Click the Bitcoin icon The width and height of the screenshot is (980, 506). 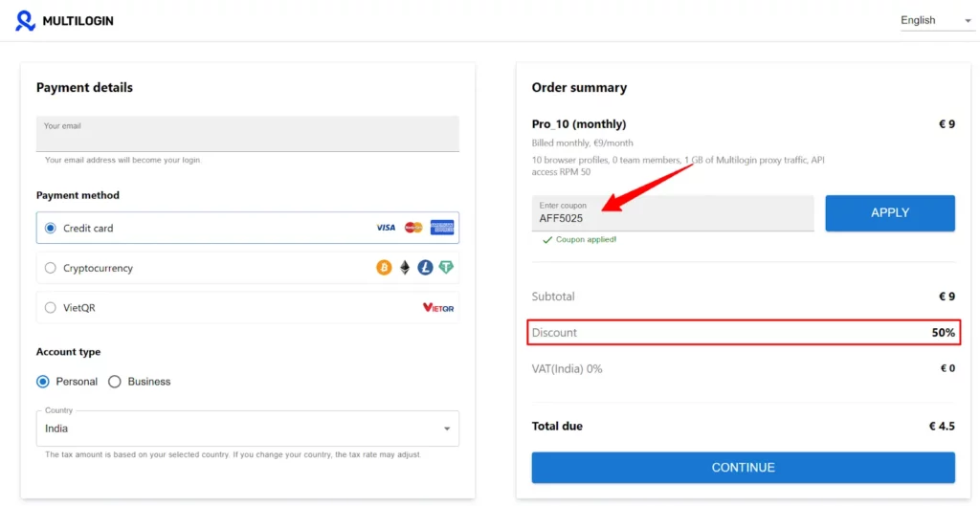[x=384, y=268]
